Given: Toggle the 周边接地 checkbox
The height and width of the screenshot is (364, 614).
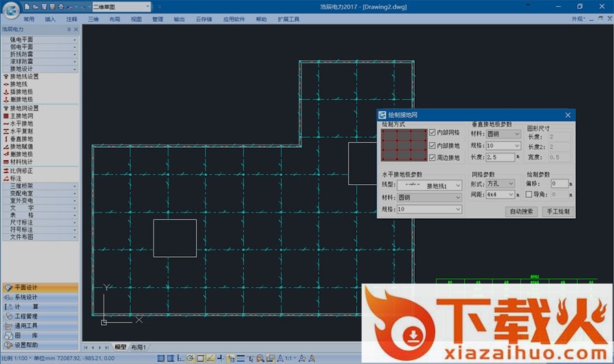Looking at the screenshot, I should [x=433, y=157].
